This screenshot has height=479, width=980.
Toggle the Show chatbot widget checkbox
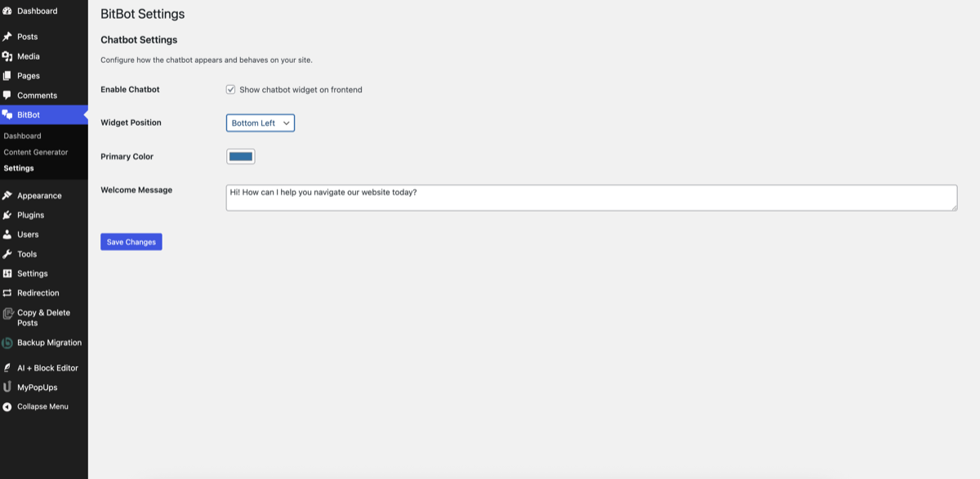(230, 89)
